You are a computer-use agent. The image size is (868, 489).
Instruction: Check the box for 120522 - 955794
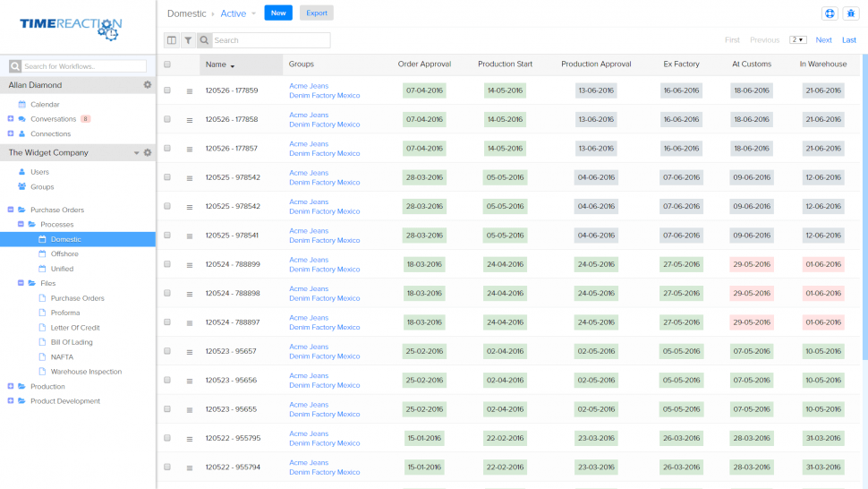point(167,467)
